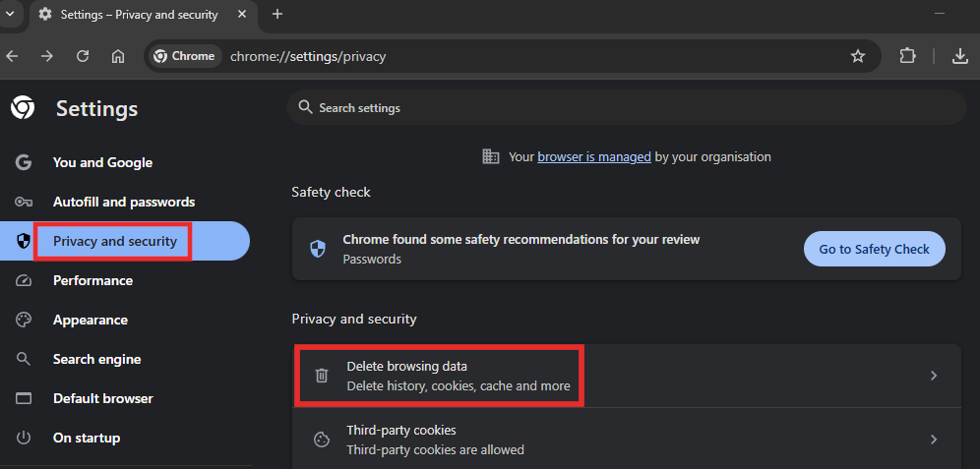Click 'Third-party cookies are allowed' text
The width and height of the screenshot is (980, 469).
tap(435, 449)
